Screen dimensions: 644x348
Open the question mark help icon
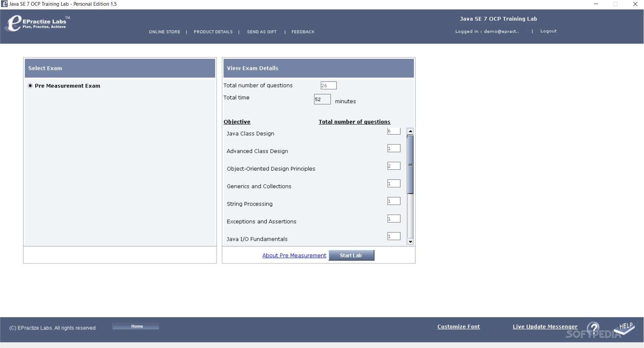[x=593, y=329]
